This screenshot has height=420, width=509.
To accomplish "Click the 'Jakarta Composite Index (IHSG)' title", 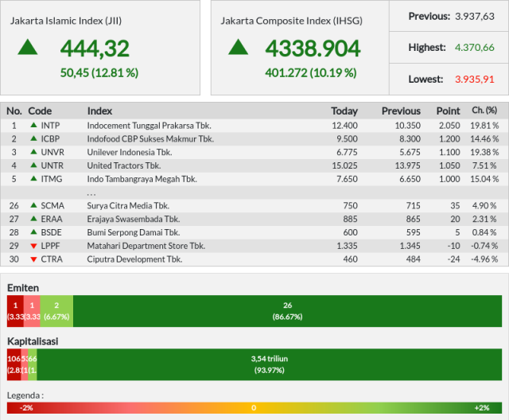I will 292,21.
